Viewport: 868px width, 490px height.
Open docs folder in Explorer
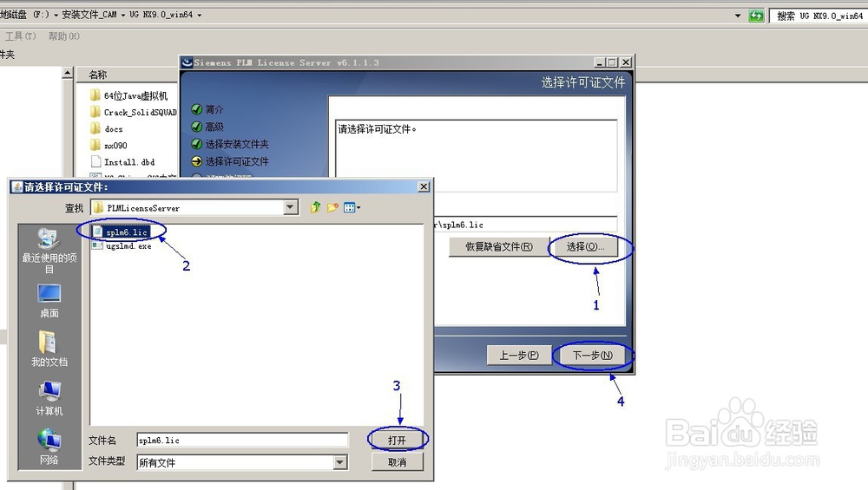(107, 129)
